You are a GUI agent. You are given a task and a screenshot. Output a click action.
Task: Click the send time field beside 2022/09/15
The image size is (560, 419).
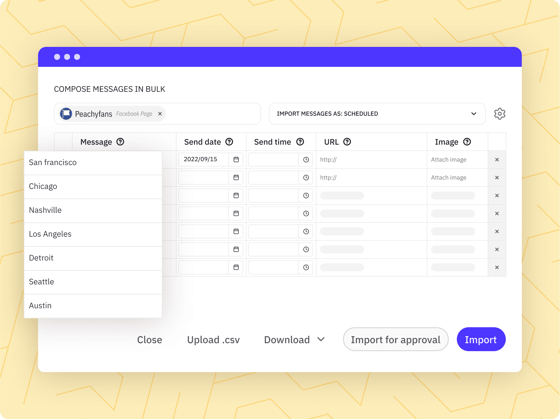point(274,160)
